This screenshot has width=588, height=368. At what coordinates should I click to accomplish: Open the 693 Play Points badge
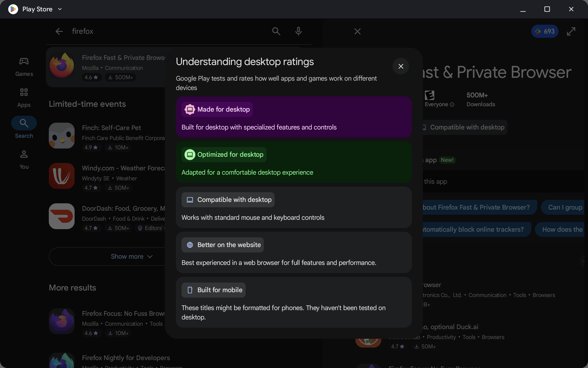[545, 31]
